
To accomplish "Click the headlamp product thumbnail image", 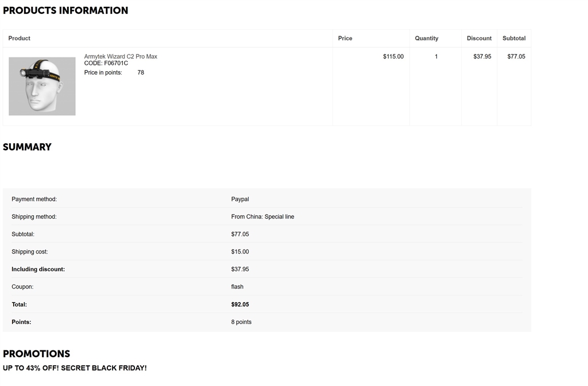I will 42,86.
